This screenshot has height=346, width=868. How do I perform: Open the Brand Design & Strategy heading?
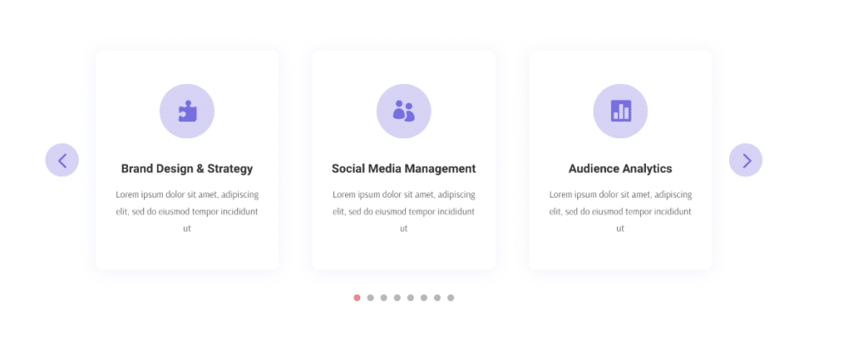(x=187, y=169)
